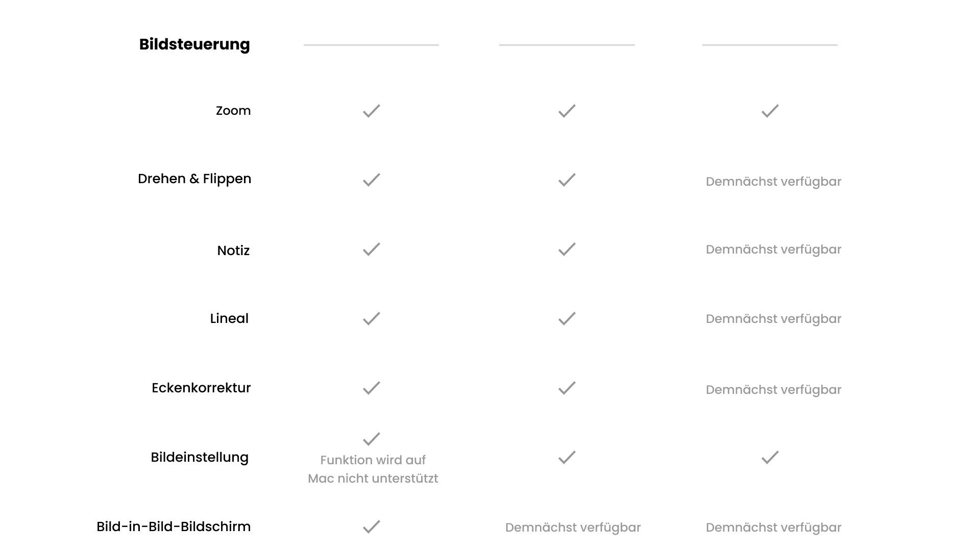Click the Bildeinstellung checkmark in the third column
The image size is (980, 551).
click(770, 457)
